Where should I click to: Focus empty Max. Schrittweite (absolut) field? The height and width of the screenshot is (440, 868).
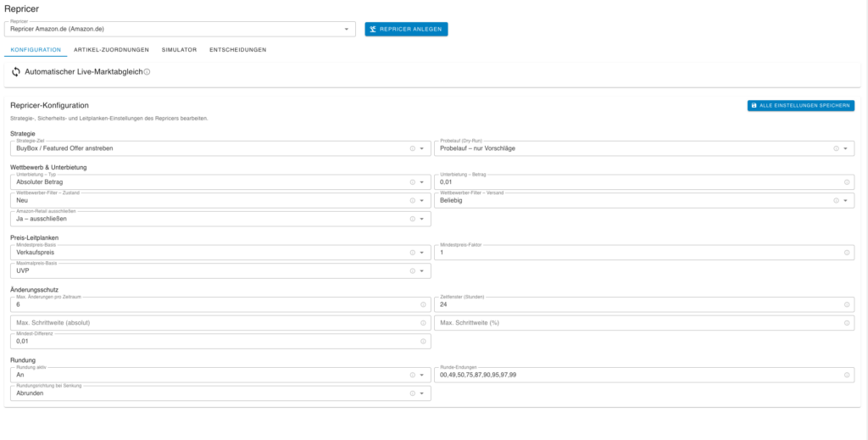220,323
